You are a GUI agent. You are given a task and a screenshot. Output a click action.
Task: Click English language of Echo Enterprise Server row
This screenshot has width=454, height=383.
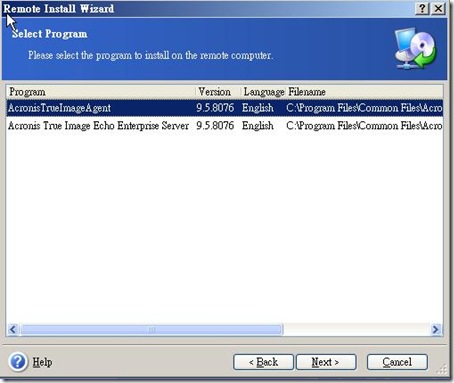click(258, 126)
